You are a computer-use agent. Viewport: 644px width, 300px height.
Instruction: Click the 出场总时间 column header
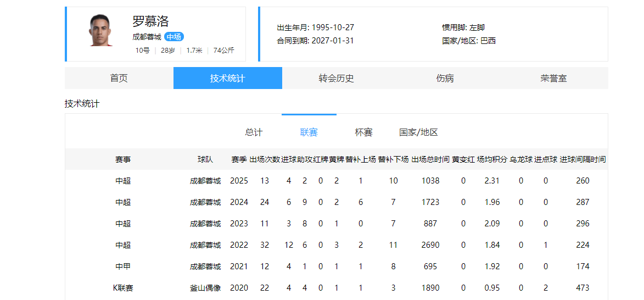pyautogui.click(x=430, y=159)
